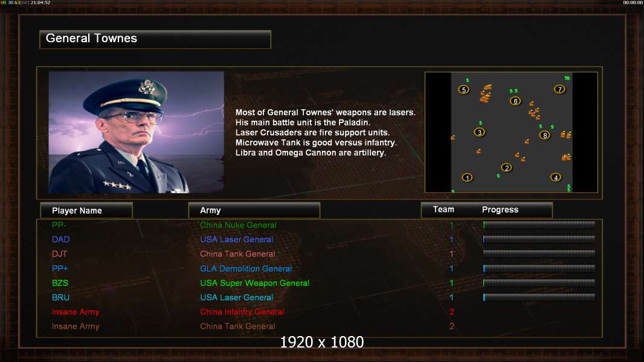This screenshot has width=644, height=362.
Task: Click PP- player's loading progress bar
Action: coord(539,224)
